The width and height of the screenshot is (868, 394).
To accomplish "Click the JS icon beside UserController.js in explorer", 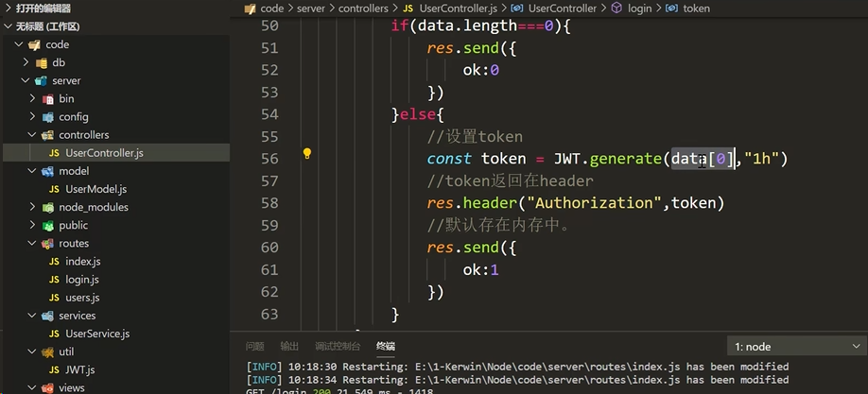I will coord(54,153).
